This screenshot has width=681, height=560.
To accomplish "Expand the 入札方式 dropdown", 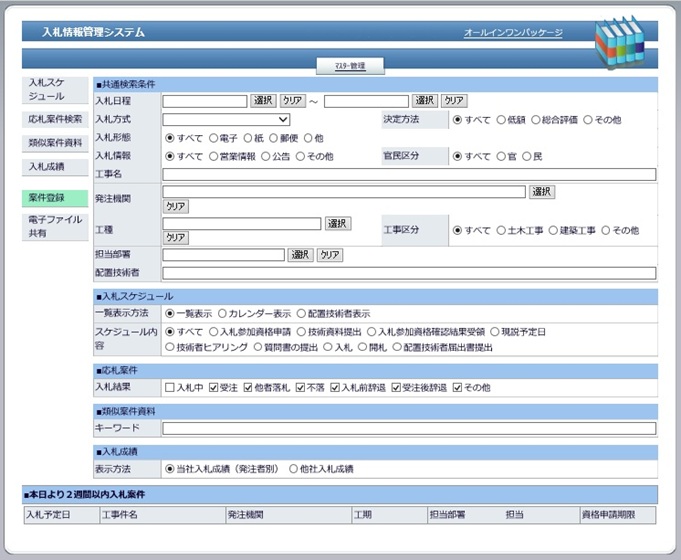I will (226, 120).
